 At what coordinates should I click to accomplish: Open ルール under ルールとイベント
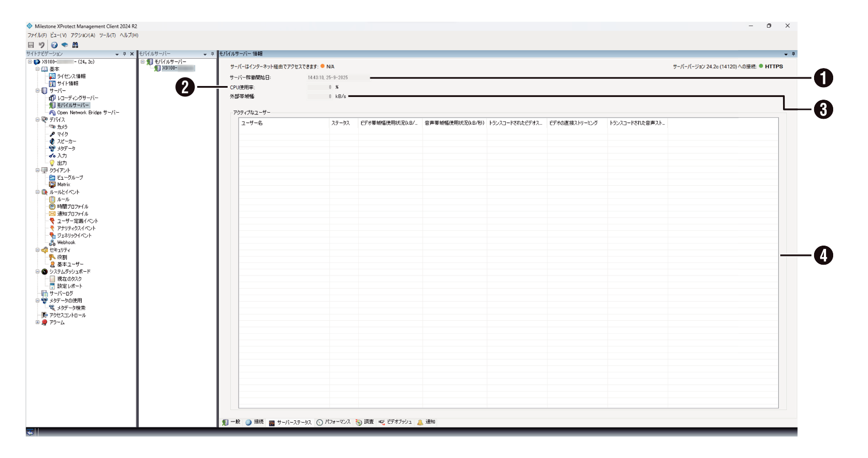(63, 199)
